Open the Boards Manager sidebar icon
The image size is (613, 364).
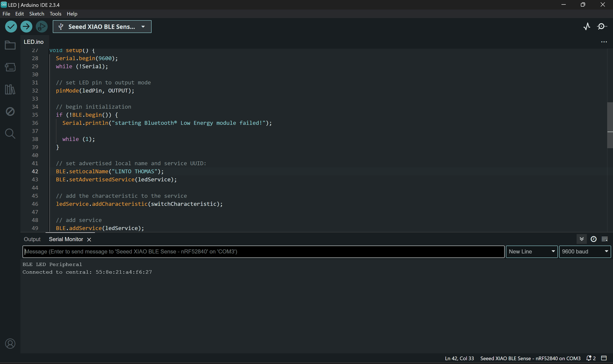(10, 67)
